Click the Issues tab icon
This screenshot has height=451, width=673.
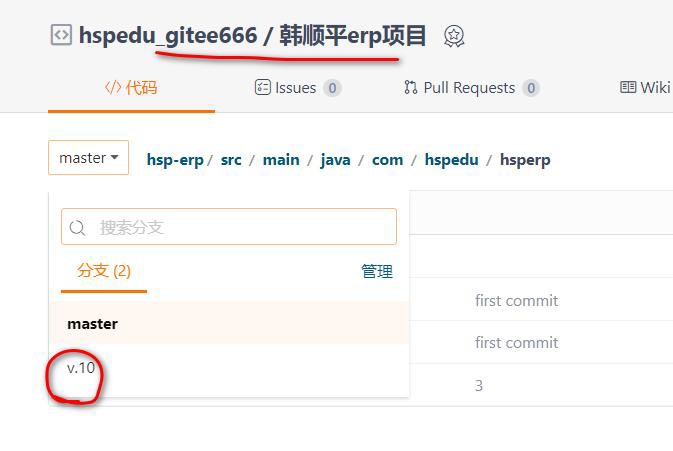(263, 88)
